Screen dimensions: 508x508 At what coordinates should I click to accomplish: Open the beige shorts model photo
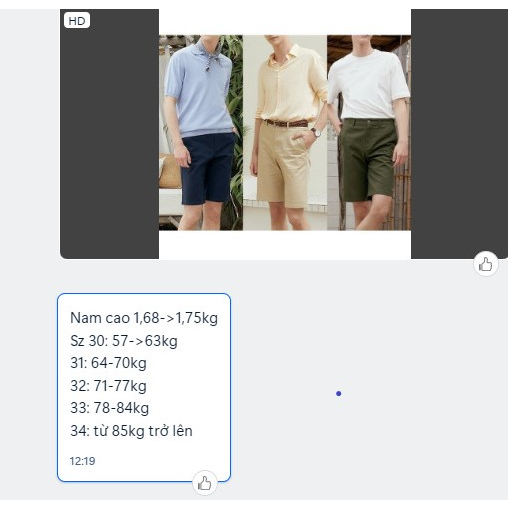point(285,132)
